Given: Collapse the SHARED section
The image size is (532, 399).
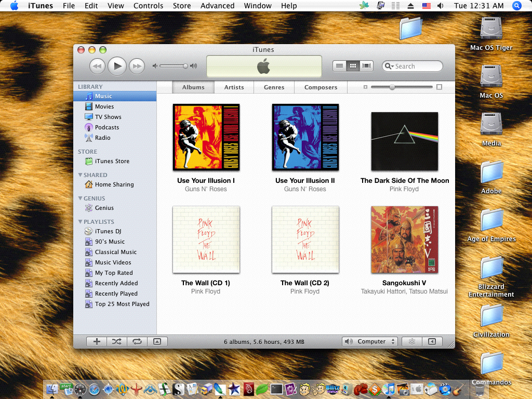Looking at the screenshot, I should pos(80,175).
